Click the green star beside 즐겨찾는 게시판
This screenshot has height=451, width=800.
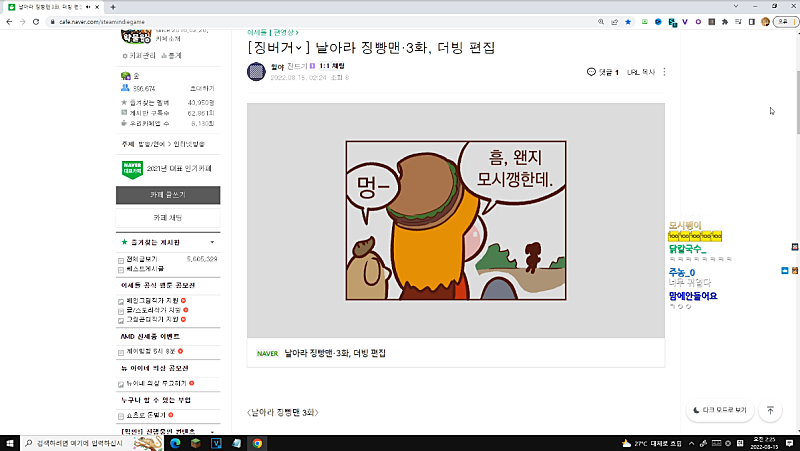point(124,242)
